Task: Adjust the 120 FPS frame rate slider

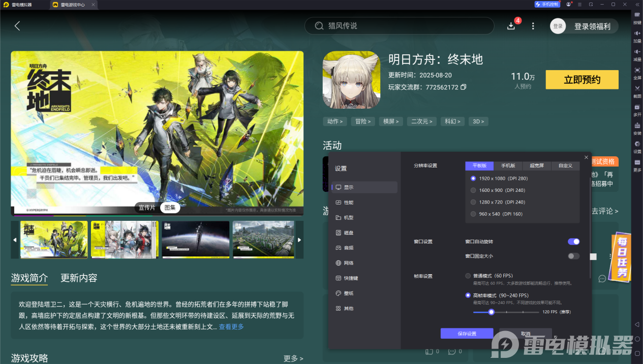Action: (491, 312)
